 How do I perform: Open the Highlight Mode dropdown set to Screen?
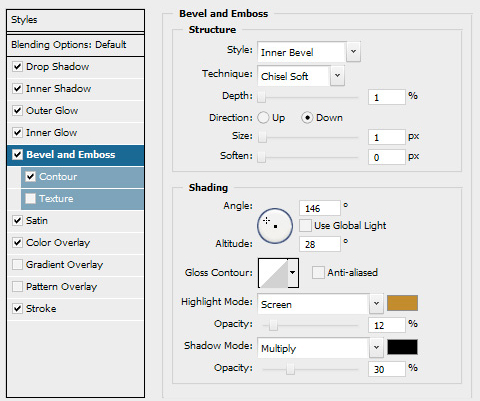(320, 304)
